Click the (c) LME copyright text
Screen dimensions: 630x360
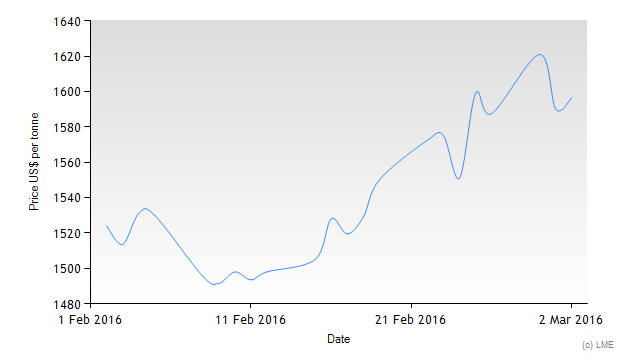coord(598,345)
